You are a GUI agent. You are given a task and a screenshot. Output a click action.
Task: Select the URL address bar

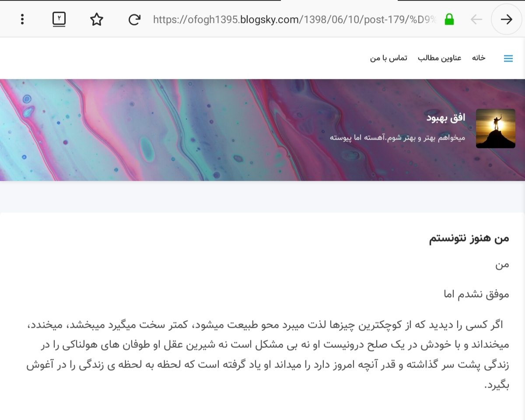click(295, 19)
